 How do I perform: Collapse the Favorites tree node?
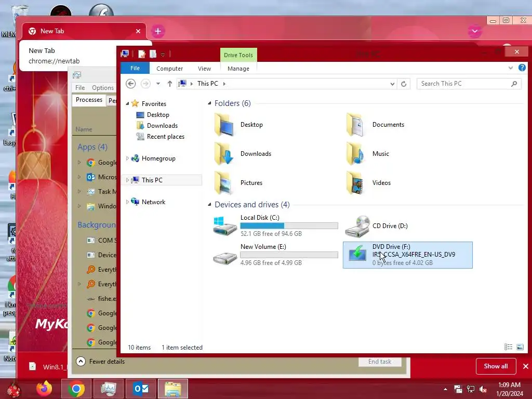pyautogui.click(x=127, y=104)
